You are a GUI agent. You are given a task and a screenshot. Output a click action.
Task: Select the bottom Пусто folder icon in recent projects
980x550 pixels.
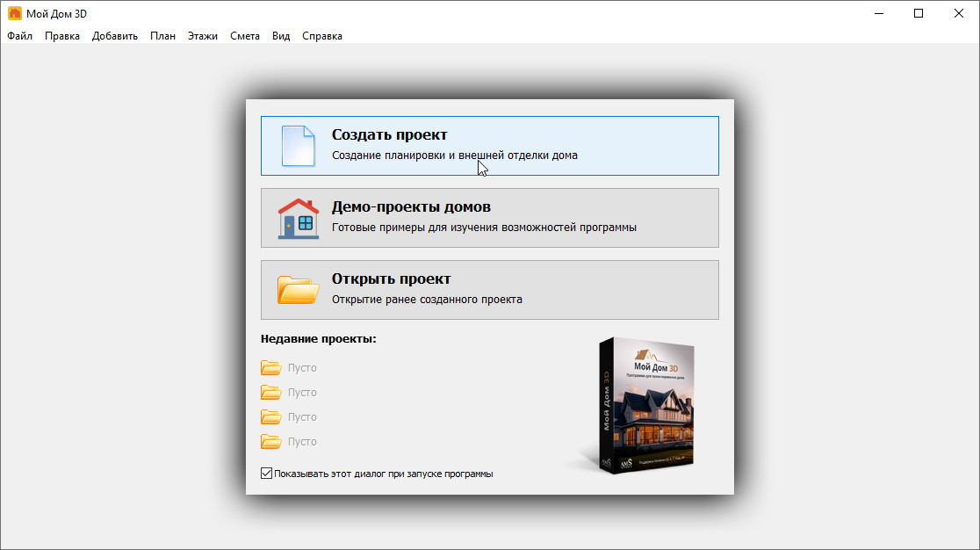click(270, 442)
